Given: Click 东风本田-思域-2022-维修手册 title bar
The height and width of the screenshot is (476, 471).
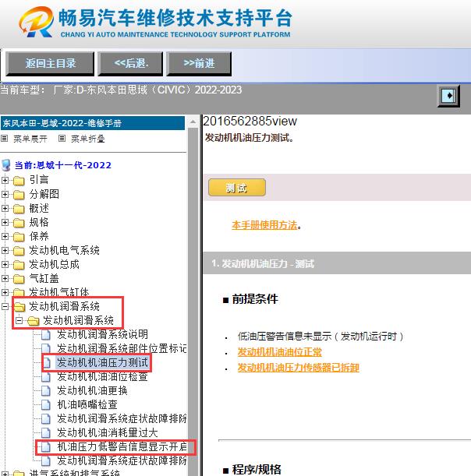Looking at the screenshot, I should pyautogui.click(x=93, y=123).
